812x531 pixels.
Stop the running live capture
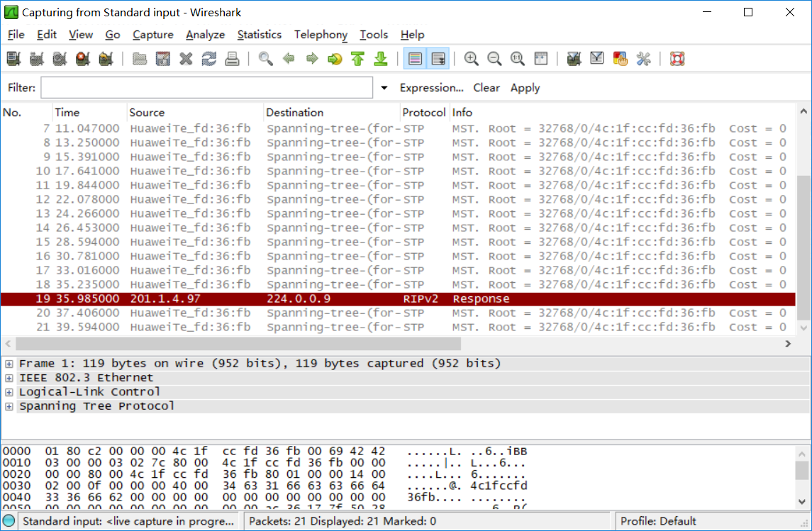click(83, 58)
